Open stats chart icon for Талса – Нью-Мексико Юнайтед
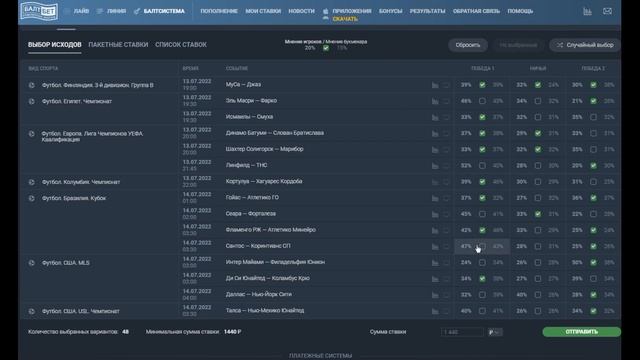Image resolution: width=640 pixels, height=360 pixels. click(x=435, y=311)
